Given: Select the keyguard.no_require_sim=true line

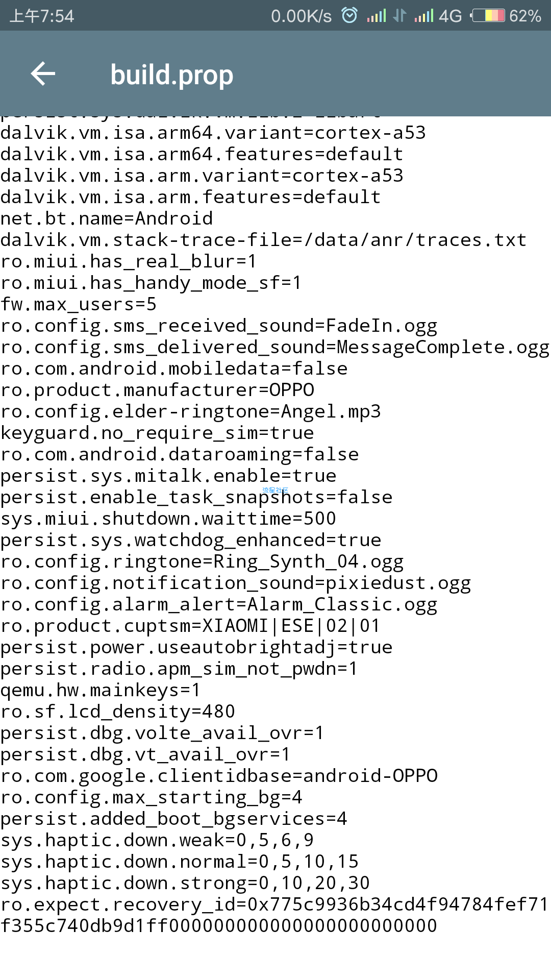Looking at the screenshot, I should [x=157, y=433].
